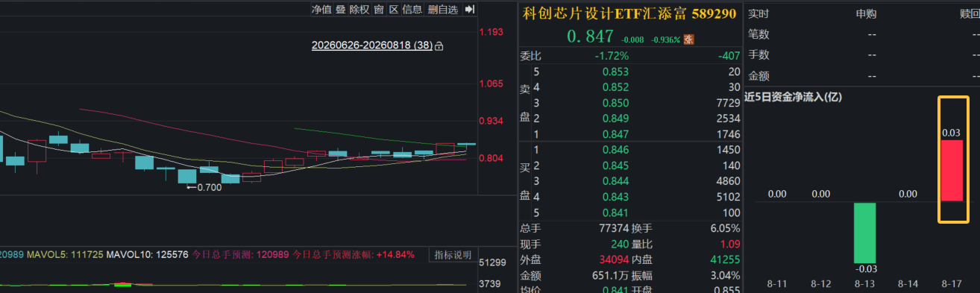Click the ETF name 科创芯片设计ETF汇添富
980x293 pixels.
click(604, 14)
